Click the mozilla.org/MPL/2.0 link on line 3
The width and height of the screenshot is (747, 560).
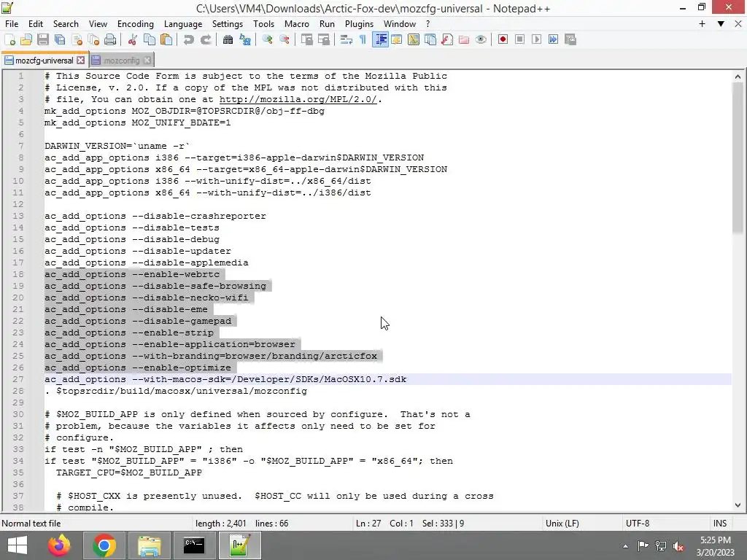click(x=298, y=99)
